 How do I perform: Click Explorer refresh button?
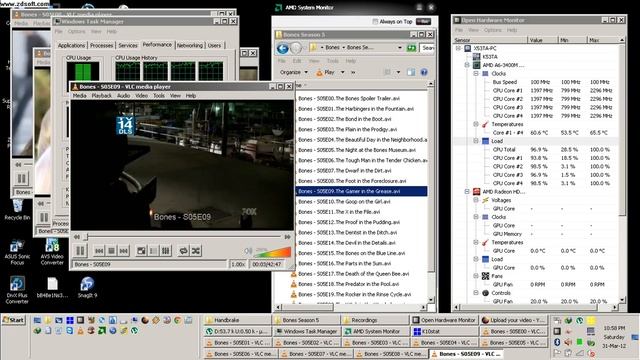[411, 48]
